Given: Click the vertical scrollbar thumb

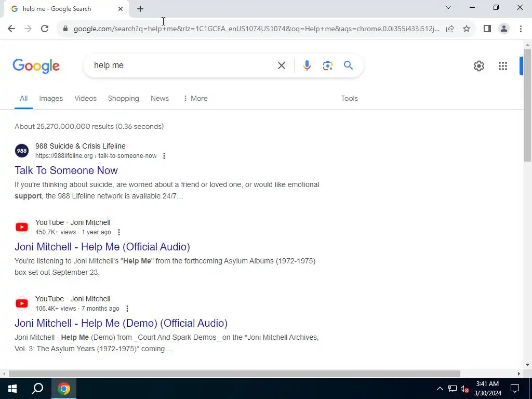Looking at the screenshot, I should click(527, 105).
